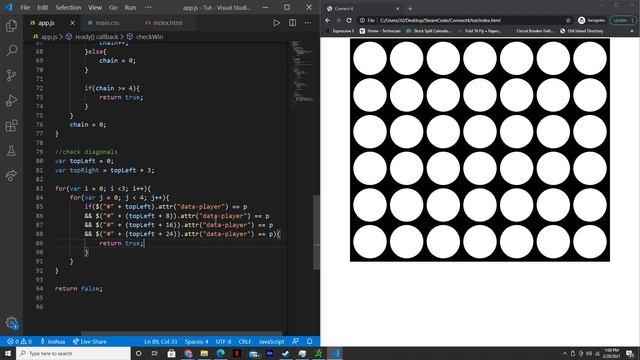Open the Windows Start menu
The height and width of the screenshot is (360, 640).
coord(8,353)
